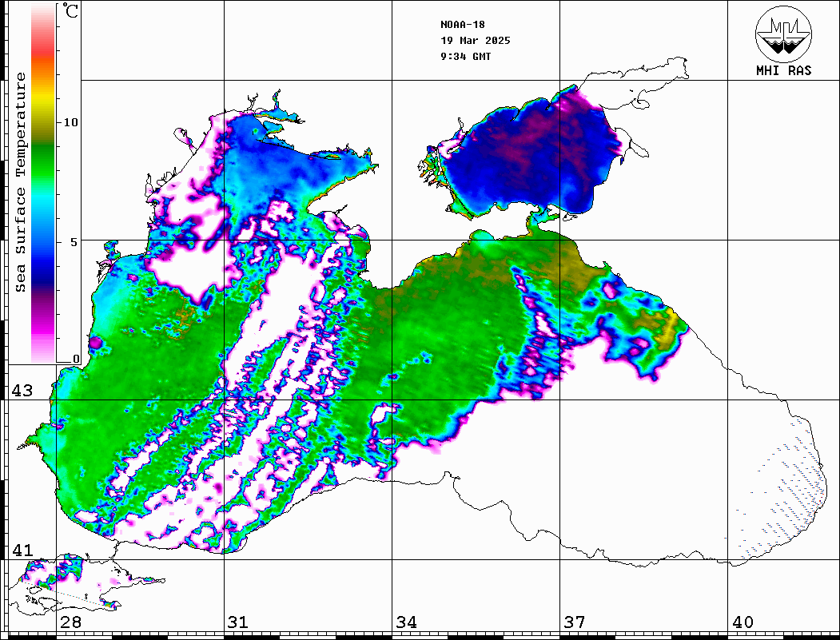Click longitude label '28'
This screenshot has width=840, height=640.
[x=70, y=622]
